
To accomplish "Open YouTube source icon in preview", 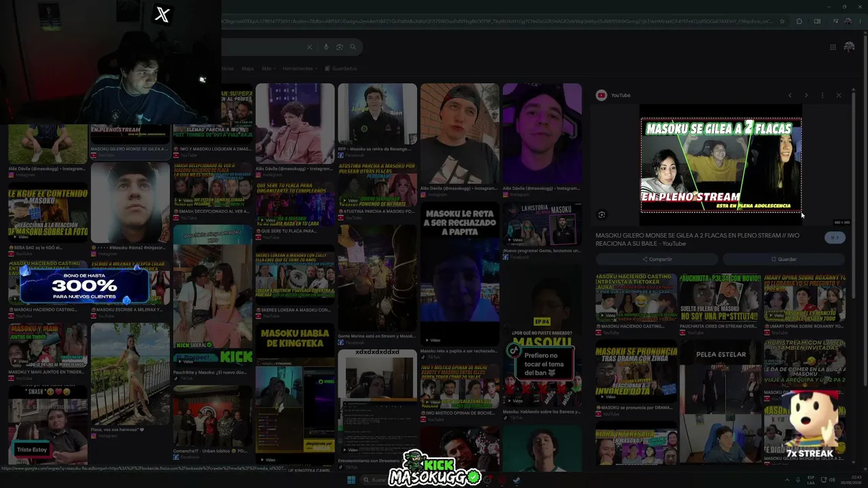I will click(x=601, y=96).
